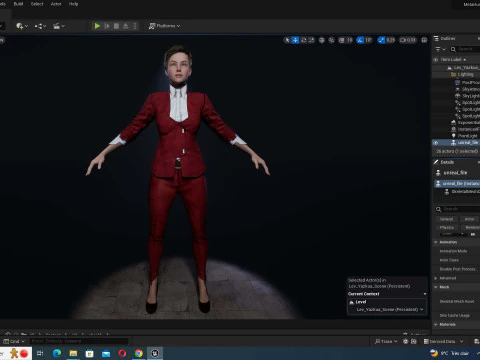480x360 pixels.
Task: Open Microsoft Edge from the taskbar
Action: click(x=57, y=353)
